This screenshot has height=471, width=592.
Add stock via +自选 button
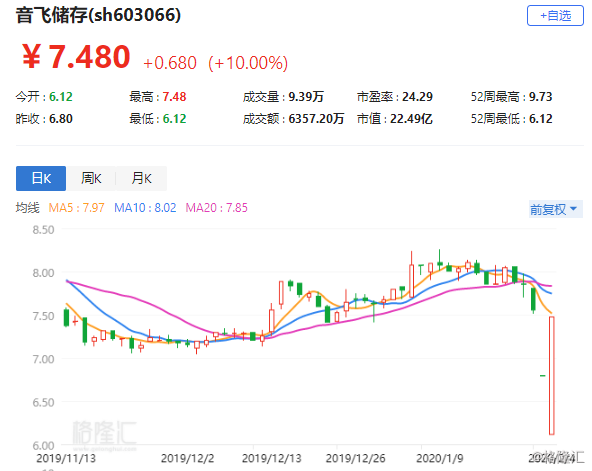pos(555,15)
